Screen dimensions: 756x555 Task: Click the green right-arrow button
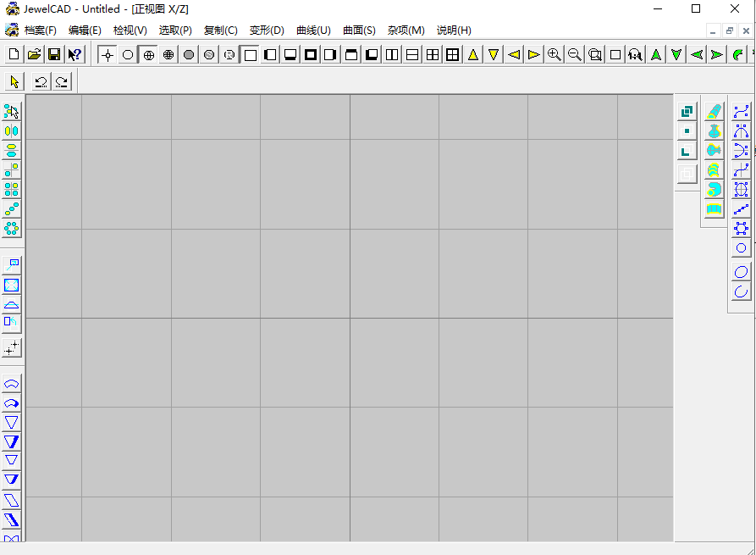click(x=717, y=55)
